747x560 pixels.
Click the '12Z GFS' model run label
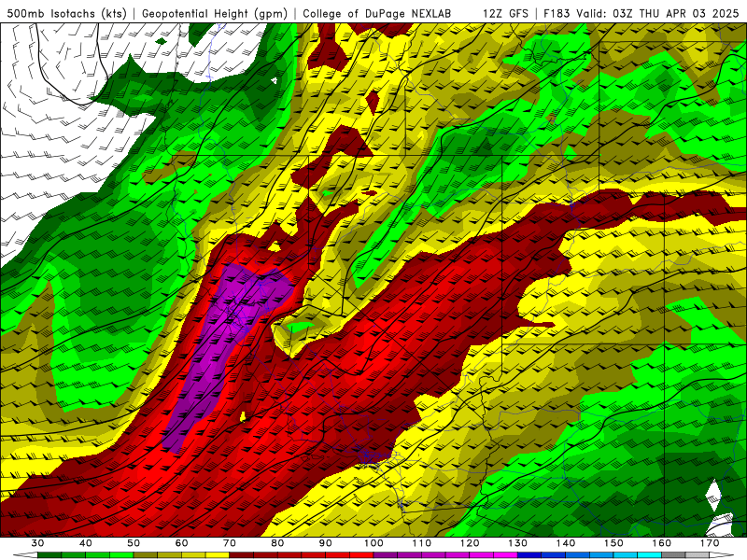coord(505,13)
